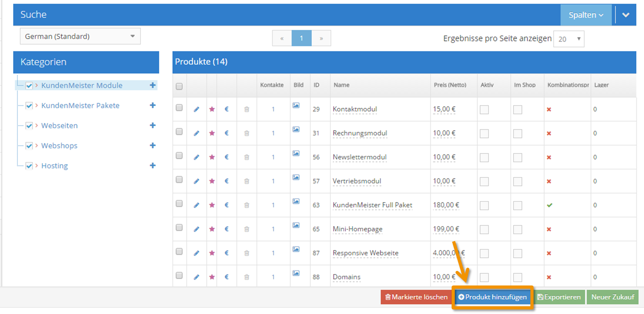Click the Exportieren button
The width and height of the screenshot is (644, 314).
click(559, 297)
